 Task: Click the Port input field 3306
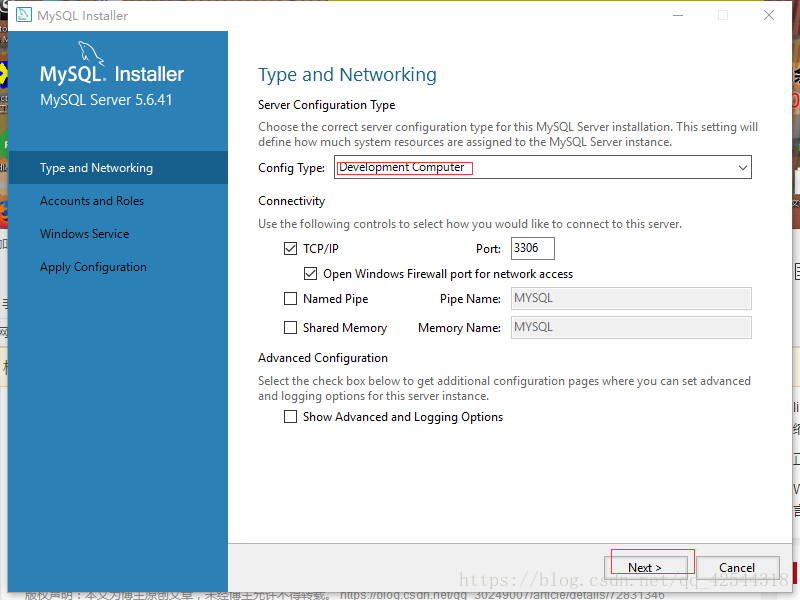point(533,248)
